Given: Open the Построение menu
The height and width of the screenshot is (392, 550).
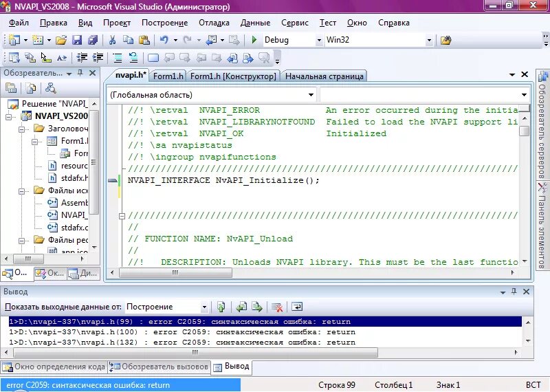Looking at the screenshot, I should point(164,23).
